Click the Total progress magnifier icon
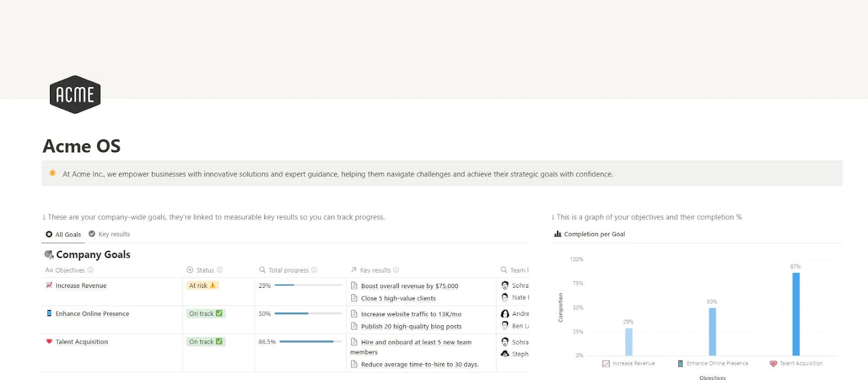Screen dimensions: 868x380 pos(263,270)
